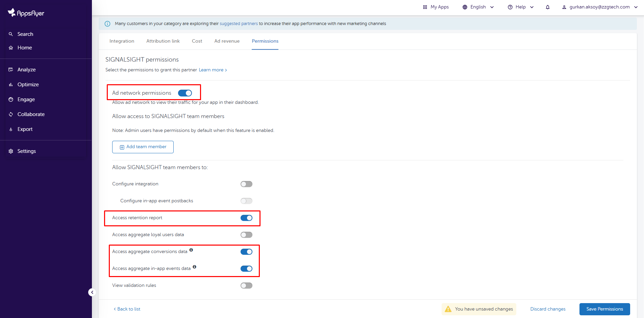Open Settings menu in sidebar
Screen dimensions: 644x318
pyautogui.click(x=27, y=151)
